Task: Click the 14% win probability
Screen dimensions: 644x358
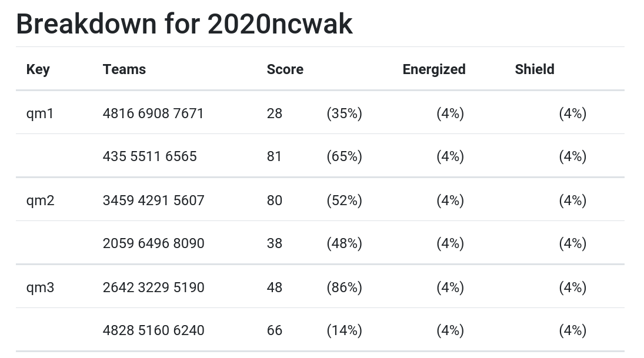Action: coord(344,330)
